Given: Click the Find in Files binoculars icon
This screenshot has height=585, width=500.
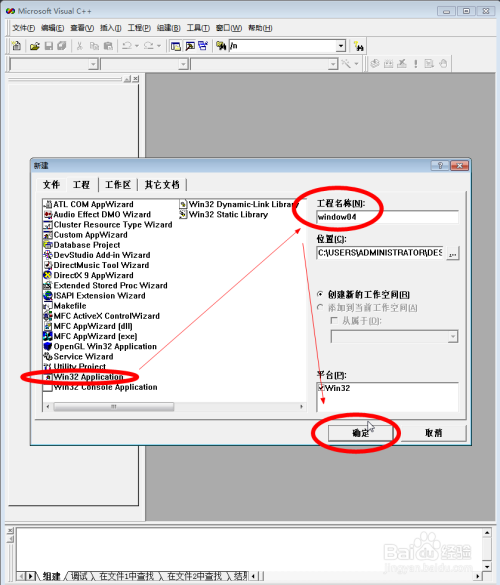Looking at the screenshot, I should (221, 46).
